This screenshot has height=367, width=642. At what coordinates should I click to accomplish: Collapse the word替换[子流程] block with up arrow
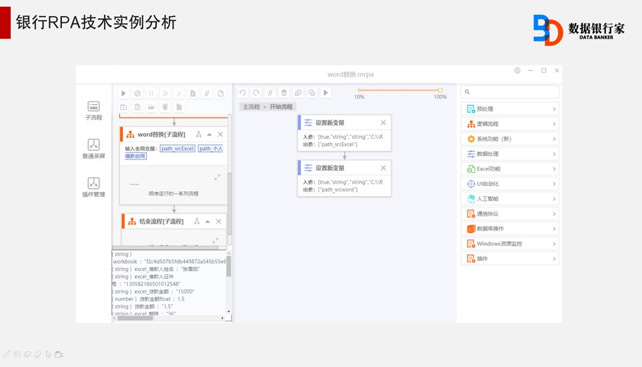click(209, 134)
